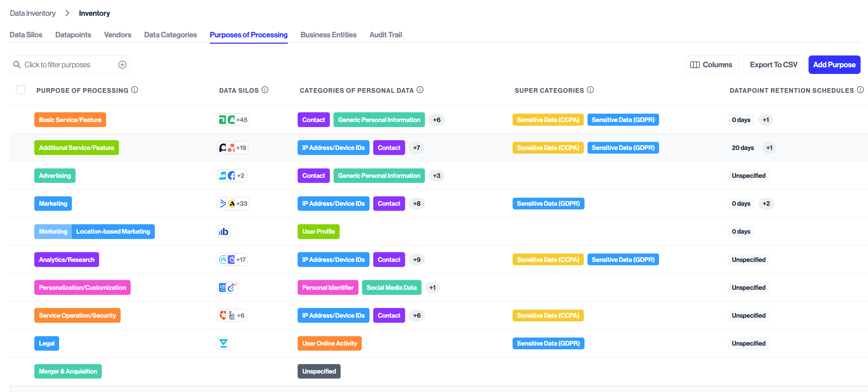Click the Data Inventory breadcrumb link
Viewport: 868px width, 392px height.
point(33,13)
